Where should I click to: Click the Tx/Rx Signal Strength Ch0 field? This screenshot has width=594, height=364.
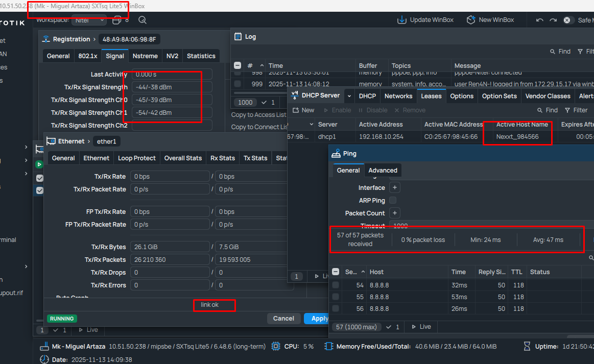[x=172, y=100]
